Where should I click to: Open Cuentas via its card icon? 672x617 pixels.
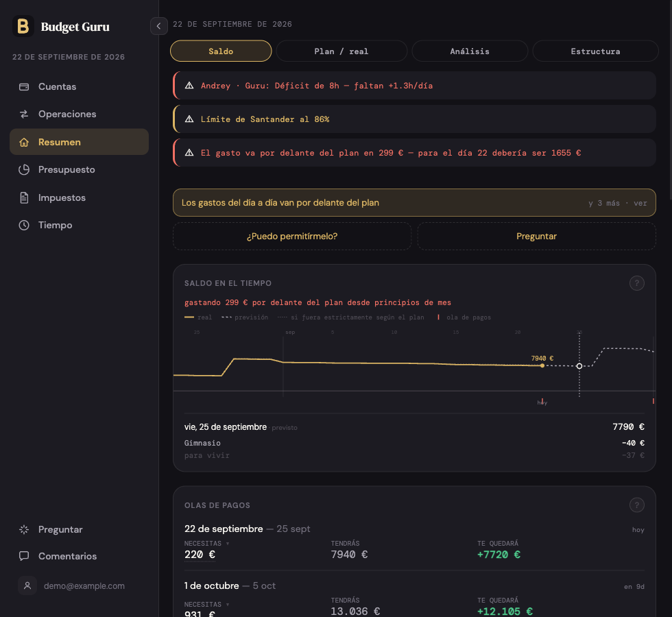point(24,87)
